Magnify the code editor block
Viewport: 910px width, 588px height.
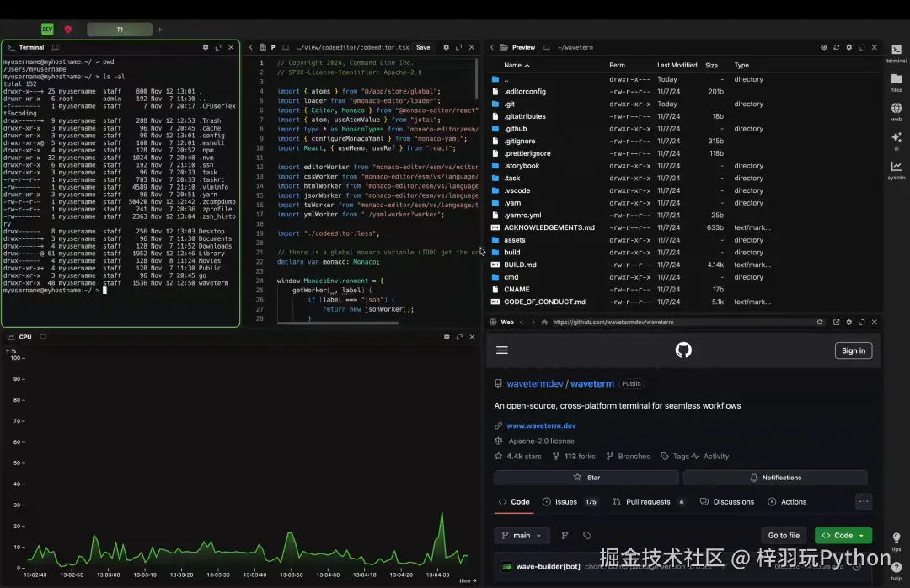458,48
